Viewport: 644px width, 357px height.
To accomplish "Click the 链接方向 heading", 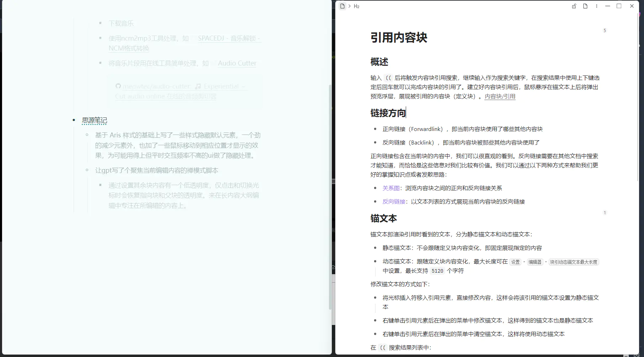I will [x=388, y=113].
